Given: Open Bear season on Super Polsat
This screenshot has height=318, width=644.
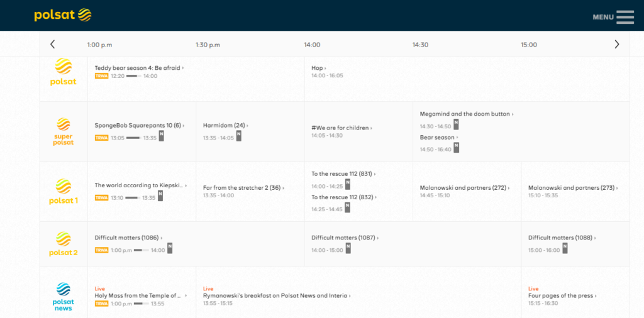Looking at the screenshot, I should [438, 137].
